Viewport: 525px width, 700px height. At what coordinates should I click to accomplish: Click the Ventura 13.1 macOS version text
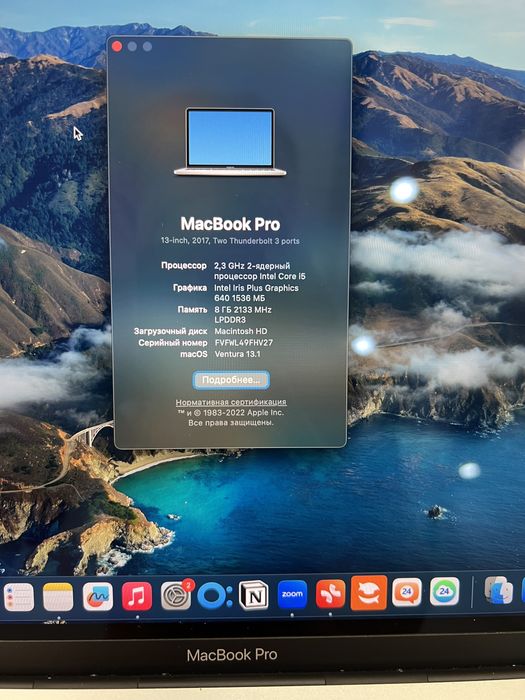[x=238, y=354]
